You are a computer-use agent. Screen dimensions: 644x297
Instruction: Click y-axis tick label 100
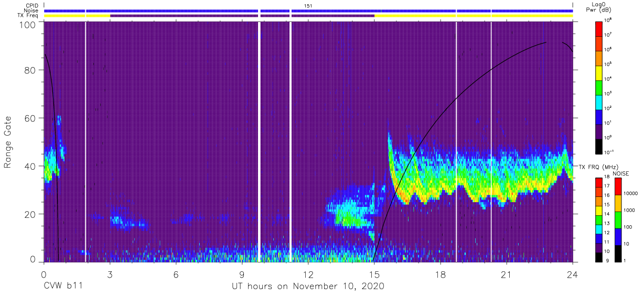point(29,25)
